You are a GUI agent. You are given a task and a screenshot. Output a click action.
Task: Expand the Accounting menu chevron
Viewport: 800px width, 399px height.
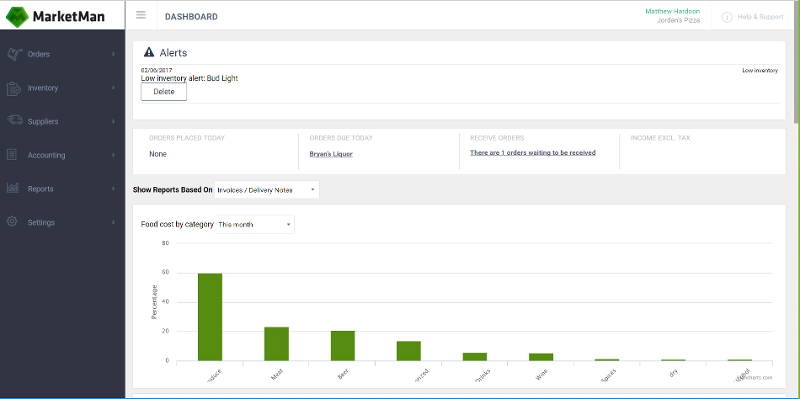113,155
